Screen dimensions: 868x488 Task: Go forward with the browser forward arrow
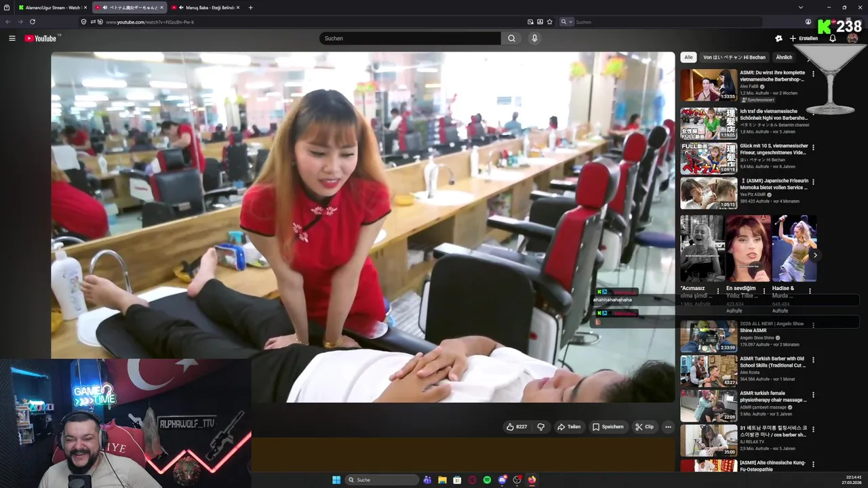coord(20,22)
